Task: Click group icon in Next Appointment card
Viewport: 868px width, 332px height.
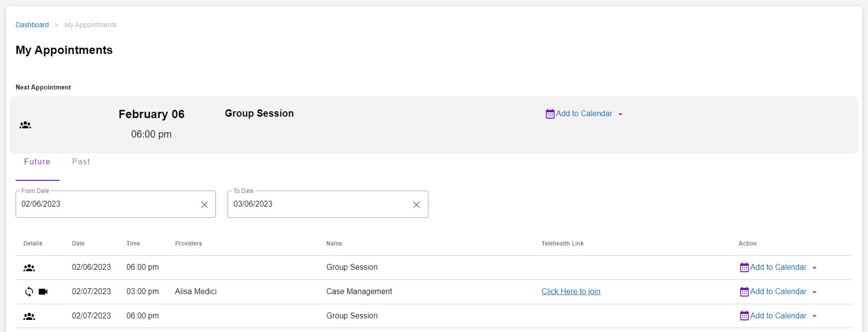Action: coord(25,125)
